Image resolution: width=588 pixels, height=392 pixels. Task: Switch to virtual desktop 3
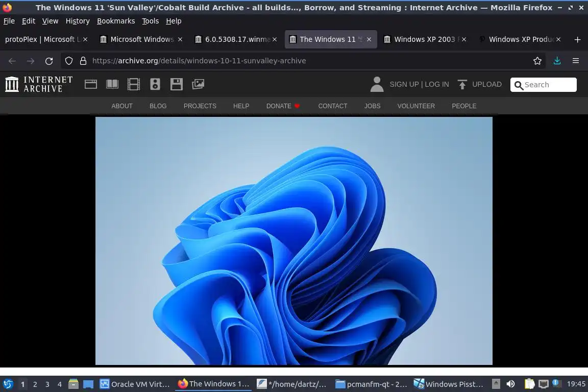point(47,384)
